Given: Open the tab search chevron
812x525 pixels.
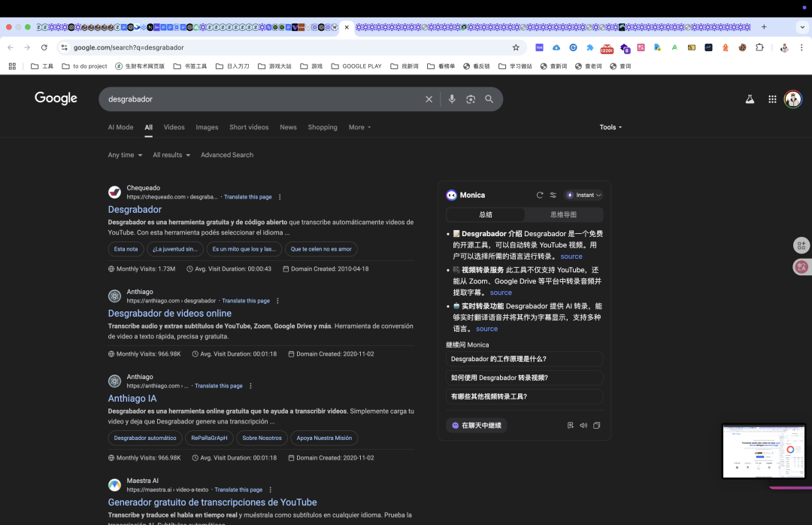Looking at the screenshot, I should point(802,27).
